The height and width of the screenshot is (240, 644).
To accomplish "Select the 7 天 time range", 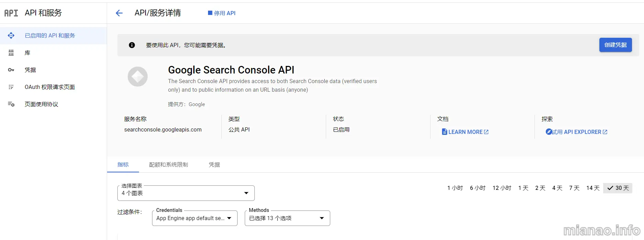I will pos(574,188).
